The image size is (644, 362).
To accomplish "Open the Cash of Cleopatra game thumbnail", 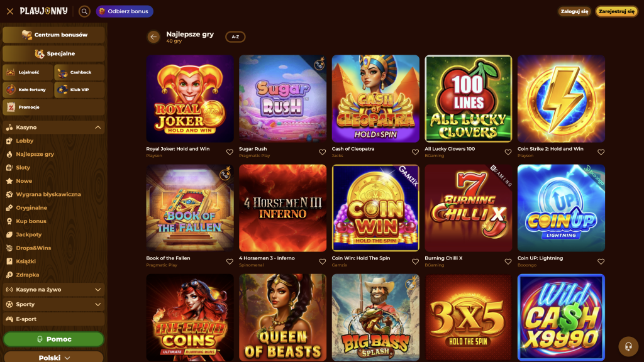I will [x=375, y=99].
